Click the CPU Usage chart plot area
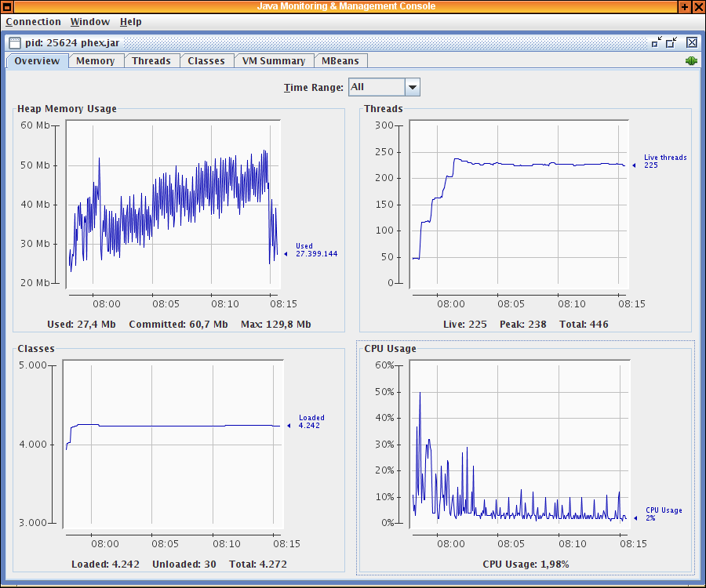 pos(520,445)
